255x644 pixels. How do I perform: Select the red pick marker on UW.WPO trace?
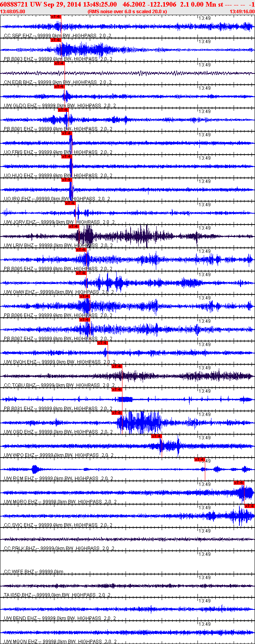pyautogui.click(x=156, y=436)
